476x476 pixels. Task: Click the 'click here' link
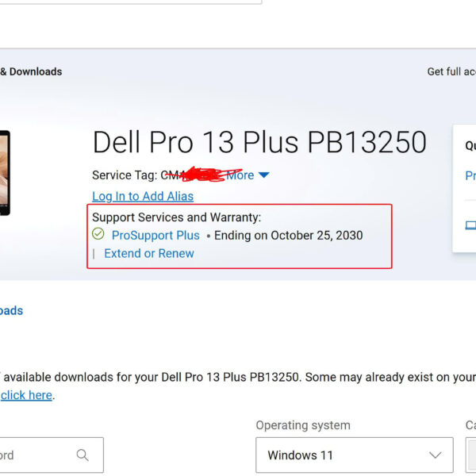point(27,395)
